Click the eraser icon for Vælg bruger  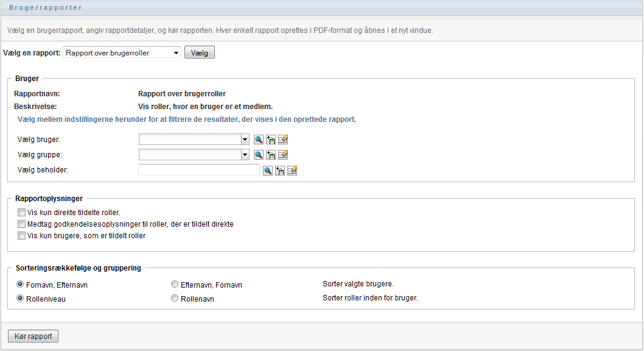pos(282,140)
